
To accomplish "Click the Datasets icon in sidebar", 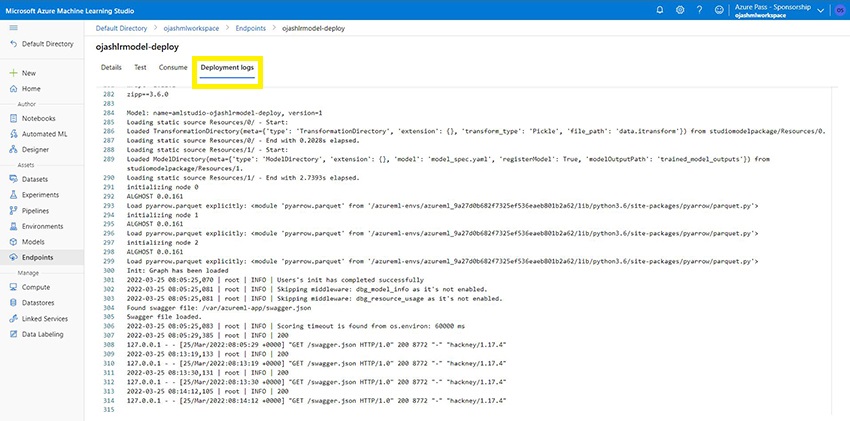I will tap(14, 179).
